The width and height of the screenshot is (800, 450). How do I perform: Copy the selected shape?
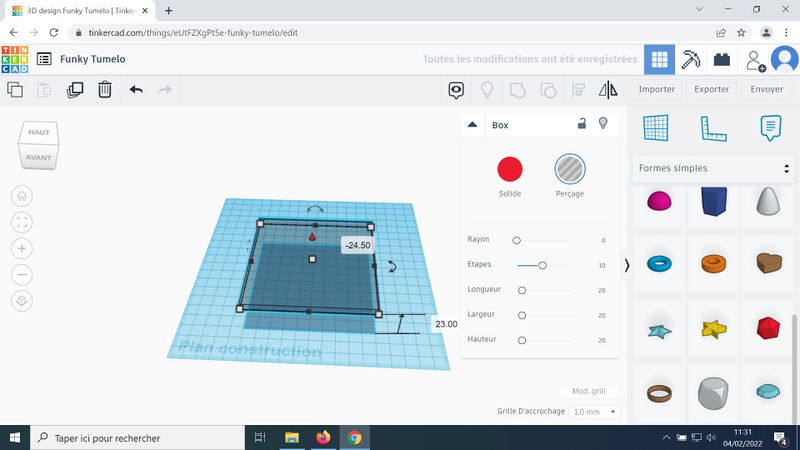pyautogui.click(x=15, y=90)
